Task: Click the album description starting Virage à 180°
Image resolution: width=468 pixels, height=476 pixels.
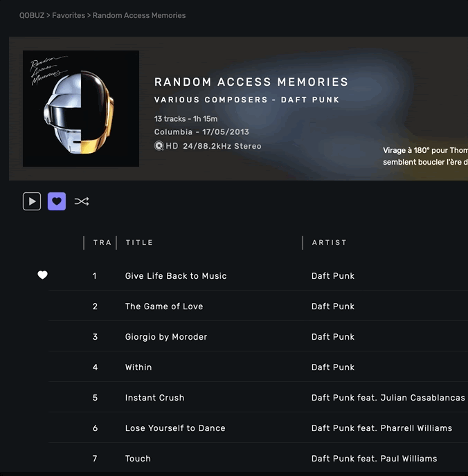Action: coord(425,156)
